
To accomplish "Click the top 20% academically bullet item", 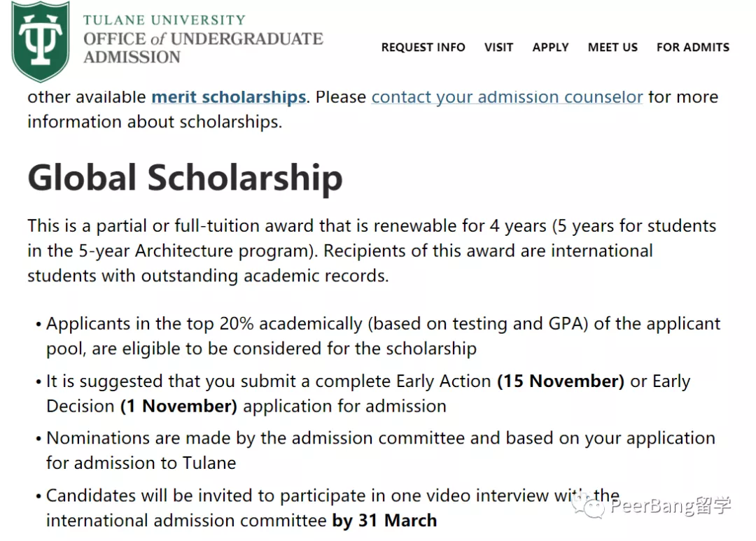I will 382,336.
